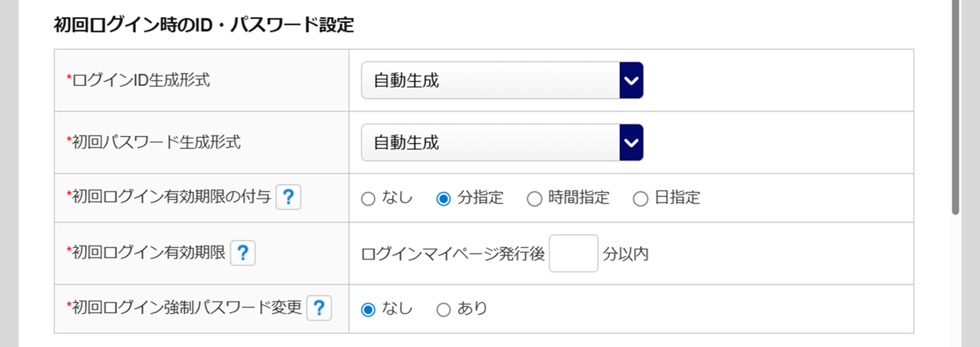Click the 時間指定 label text
This screenshot has width=980, height=347.
(x=579, y=198)
